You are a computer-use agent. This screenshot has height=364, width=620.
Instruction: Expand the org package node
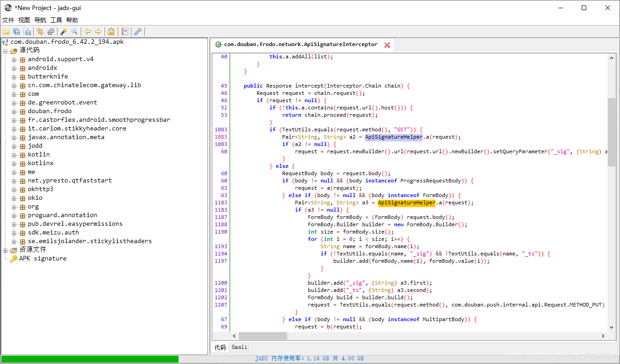tap(14, 207)
